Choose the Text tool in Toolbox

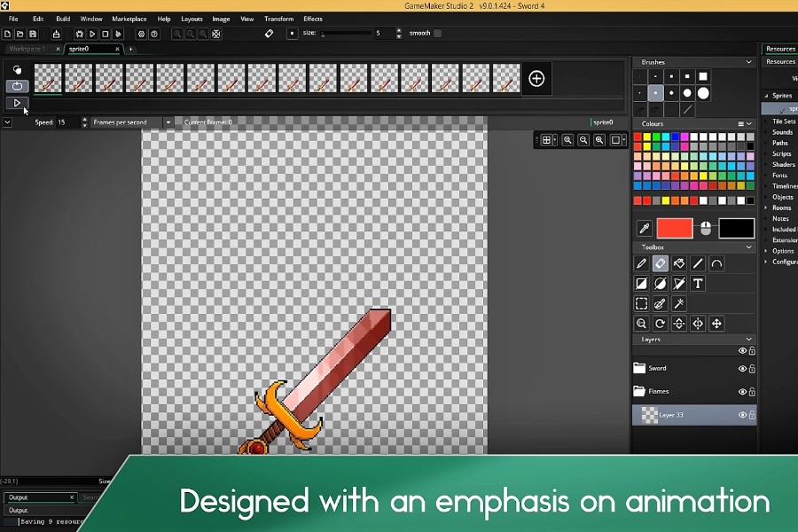click(698, 284)
